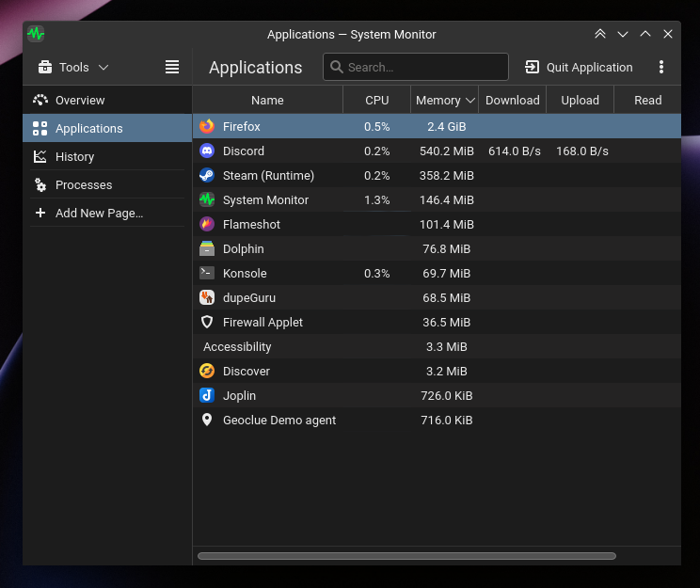Select Steam (Runtime) name text

pos(268,176)
